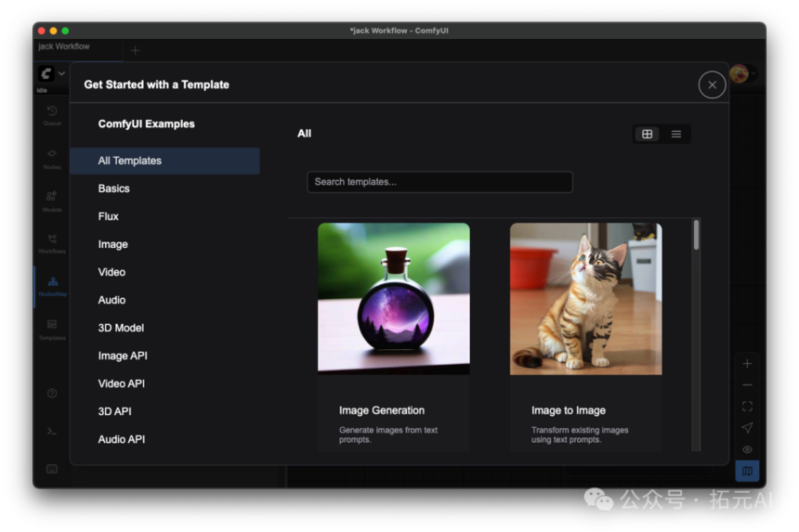Select the Video category
The image size is (799, 532).
tap(164, 272)
